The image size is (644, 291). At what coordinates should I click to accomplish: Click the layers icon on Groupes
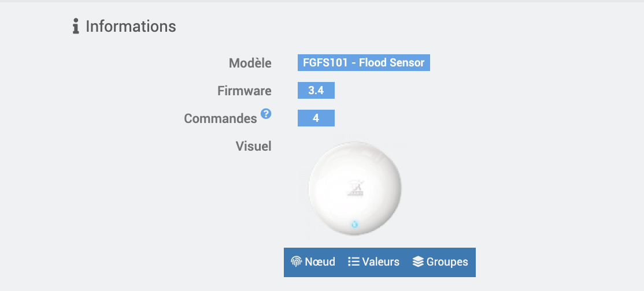pyautogui.click(x=418, y=262)
